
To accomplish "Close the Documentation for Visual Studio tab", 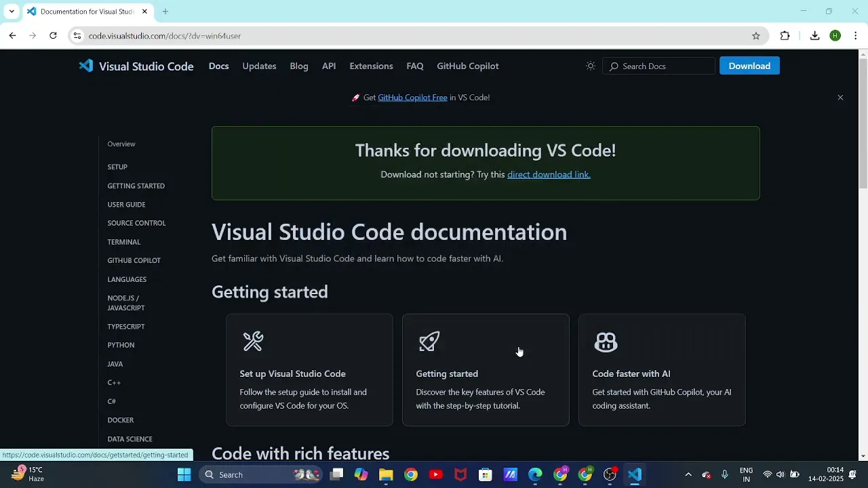I will [144, 12].
